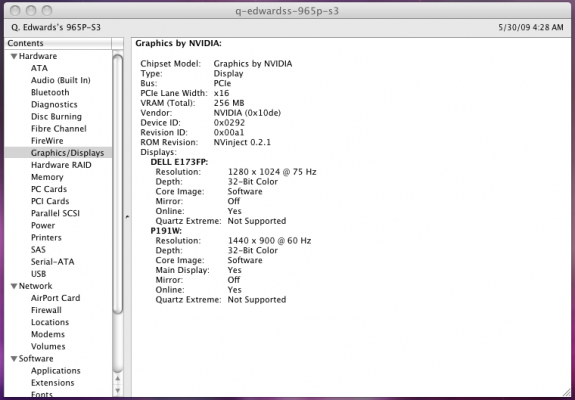Open Disc Burning information
Image resolution: width=575 pixels, height=400 pixels.
point(56,117)
